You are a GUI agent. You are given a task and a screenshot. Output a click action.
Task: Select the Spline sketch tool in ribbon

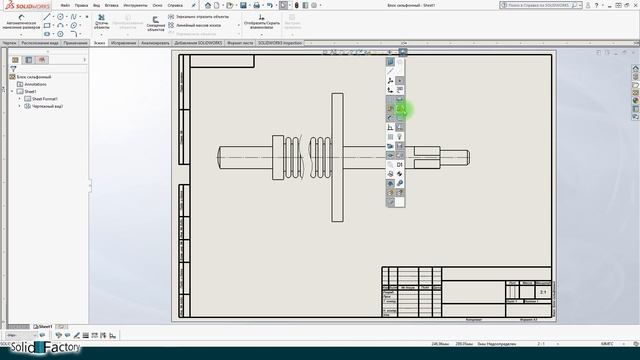coord(73,17)
